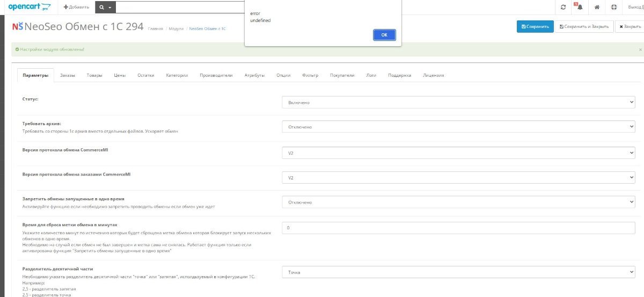This screenshot has height=297, width=644.
Task: Open the Добавить menu
Action: 76,7
